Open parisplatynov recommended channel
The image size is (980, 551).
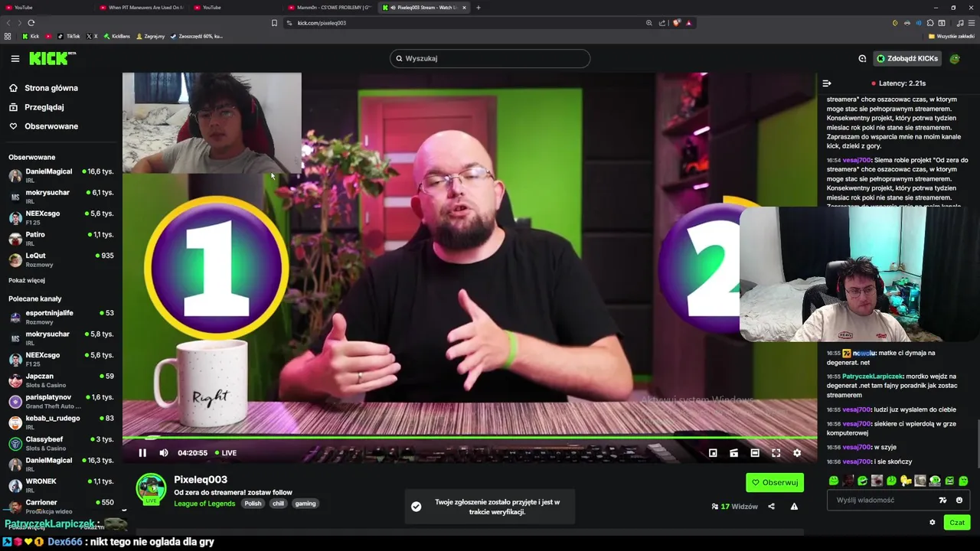61,401
